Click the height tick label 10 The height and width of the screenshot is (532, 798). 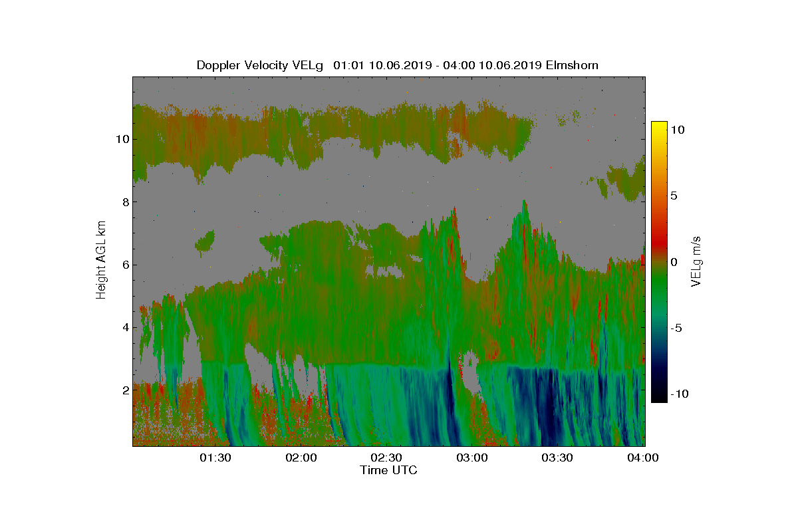coord(121,140)
